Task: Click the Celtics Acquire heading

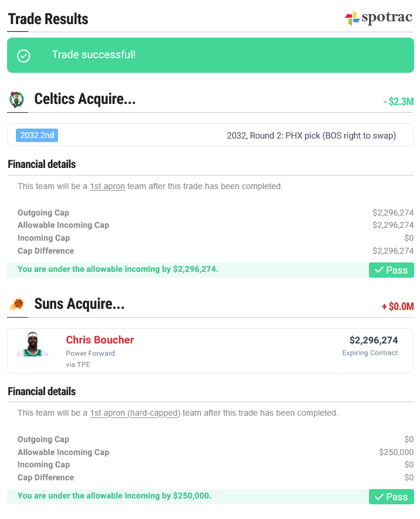Action: click(85, 99)
